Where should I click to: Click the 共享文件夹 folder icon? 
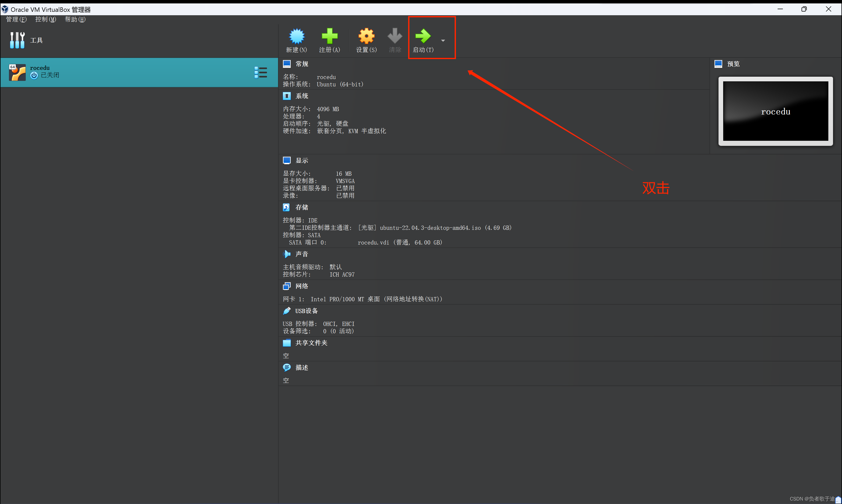(287, 343)
